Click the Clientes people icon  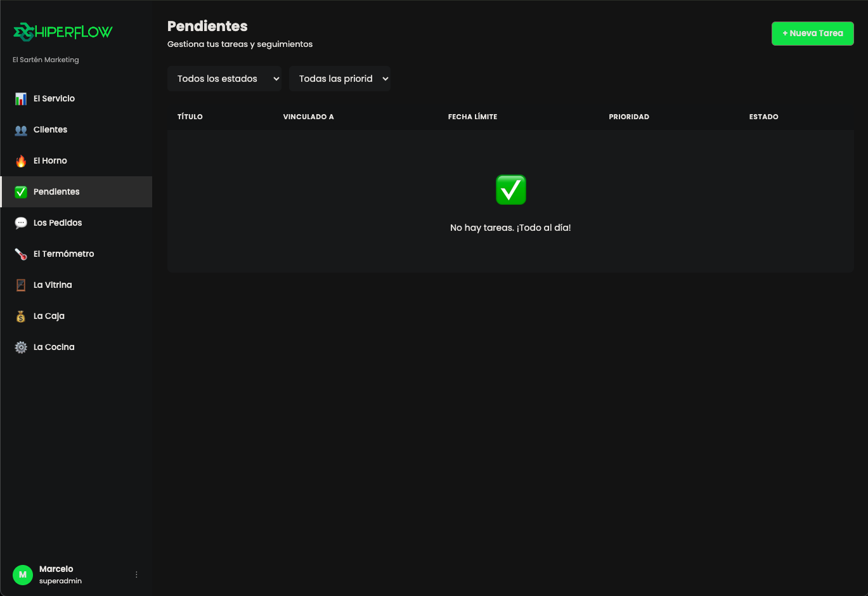[x=21, y=130]
